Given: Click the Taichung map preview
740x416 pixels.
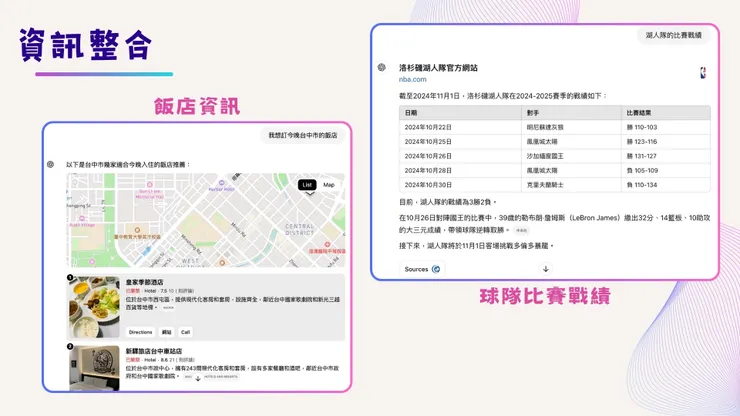Looking at the screenshot, I should point(206,220).
